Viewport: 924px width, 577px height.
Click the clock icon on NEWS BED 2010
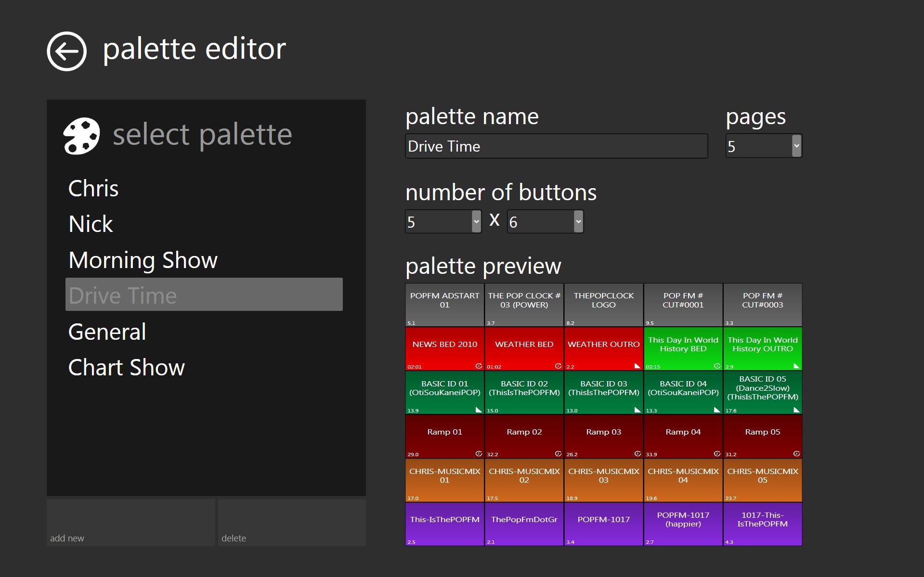479,366
